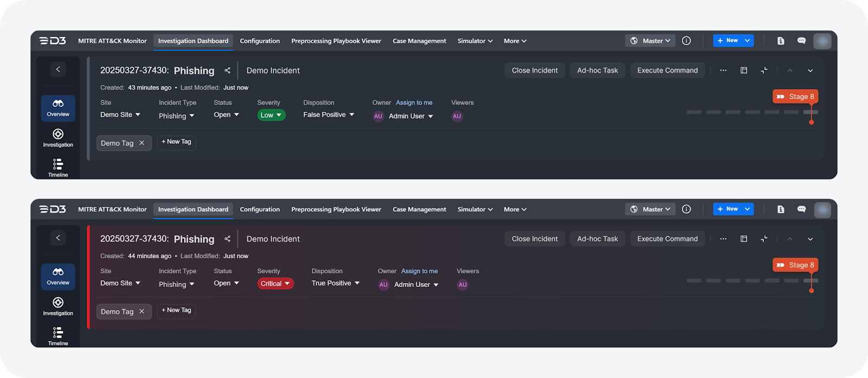The width and height of the screenshot is (868, 378).
Task: Open the chat bubble icon in the lower navigation bar
Action: click(801, 209)
